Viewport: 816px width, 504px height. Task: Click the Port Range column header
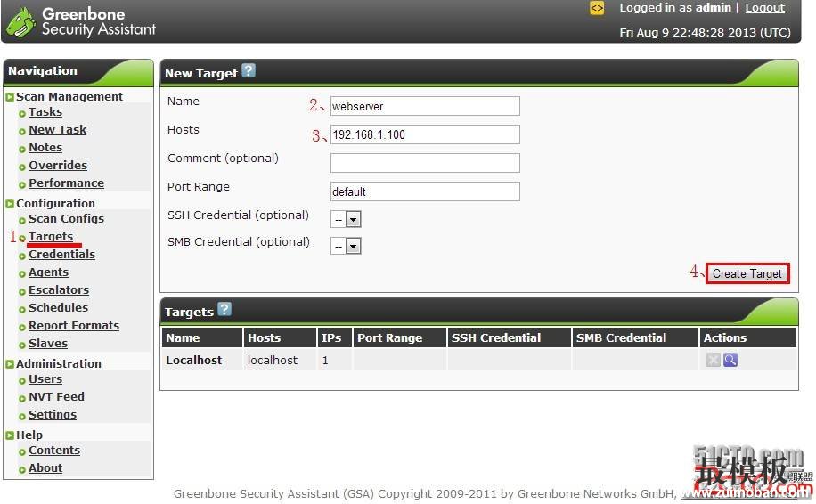(x=399, y=337)
